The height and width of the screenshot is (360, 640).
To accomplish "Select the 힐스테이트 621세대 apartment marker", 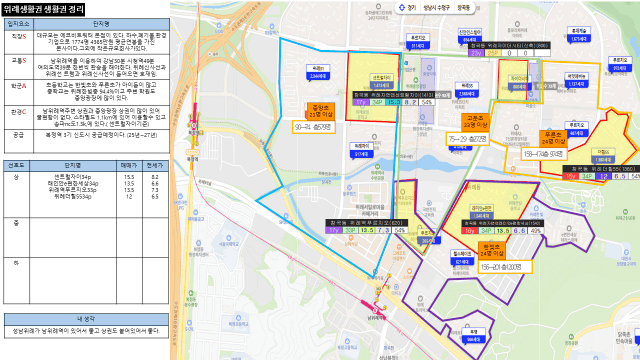I will tap(462, 258).
